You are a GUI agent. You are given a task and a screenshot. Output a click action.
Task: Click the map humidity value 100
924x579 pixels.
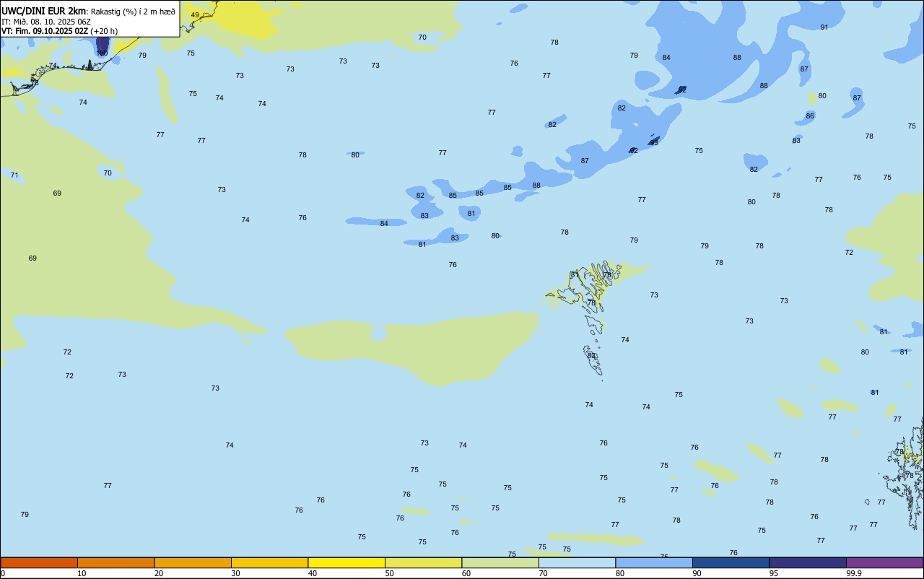click(103, 53)
